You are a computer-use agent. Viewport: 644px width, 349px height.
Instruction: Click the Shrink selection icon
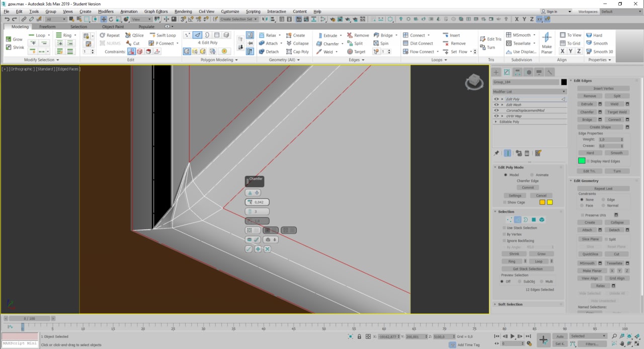point(8,47)
